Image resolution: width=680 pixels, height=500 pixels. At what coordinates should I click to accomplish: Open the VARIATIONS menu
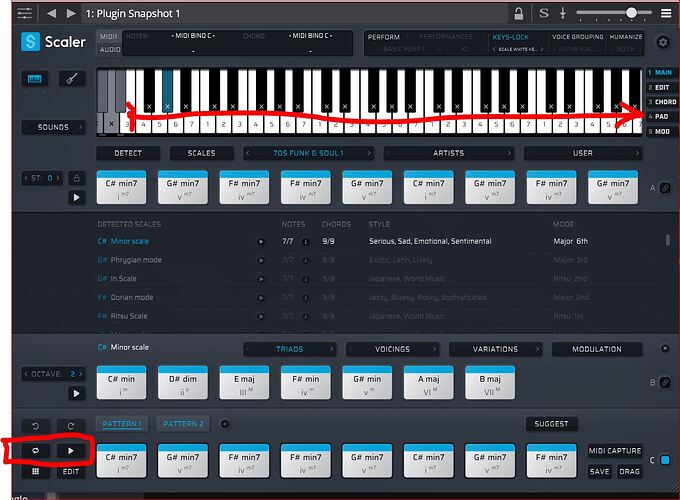click(x=495, y=349)
